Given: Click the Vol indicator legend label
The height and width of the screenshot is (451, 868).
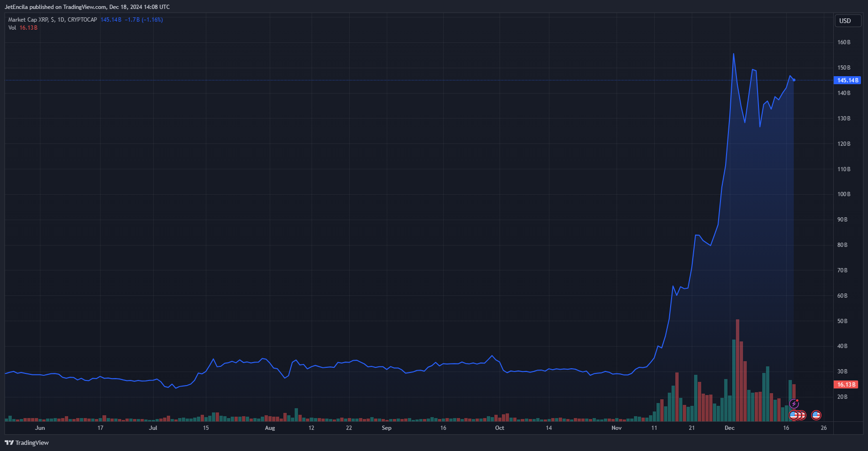Looking at the screenshot, I should [12, 28].
